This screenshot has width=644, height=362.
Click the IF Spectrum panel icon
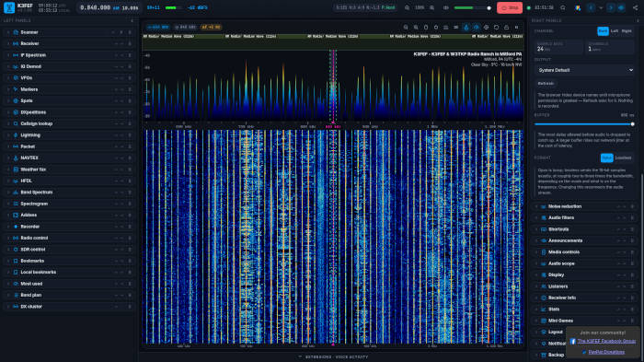(x=16, y=55)
